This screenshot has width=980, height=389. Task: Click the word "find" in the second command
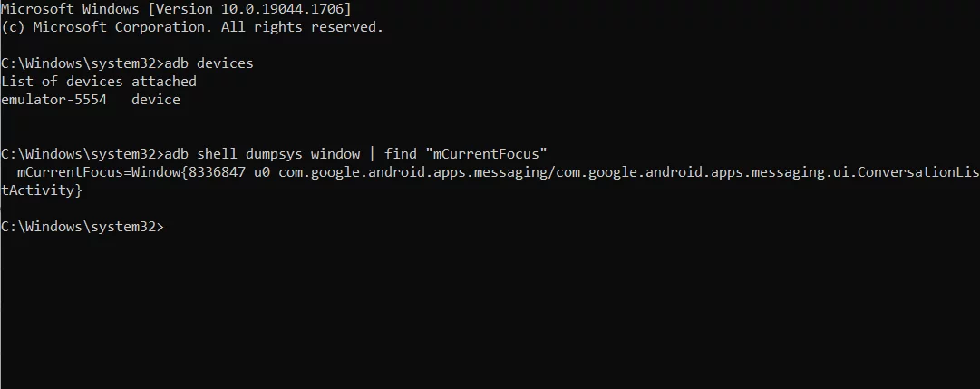pyautogui.click(x=401, y=154)
